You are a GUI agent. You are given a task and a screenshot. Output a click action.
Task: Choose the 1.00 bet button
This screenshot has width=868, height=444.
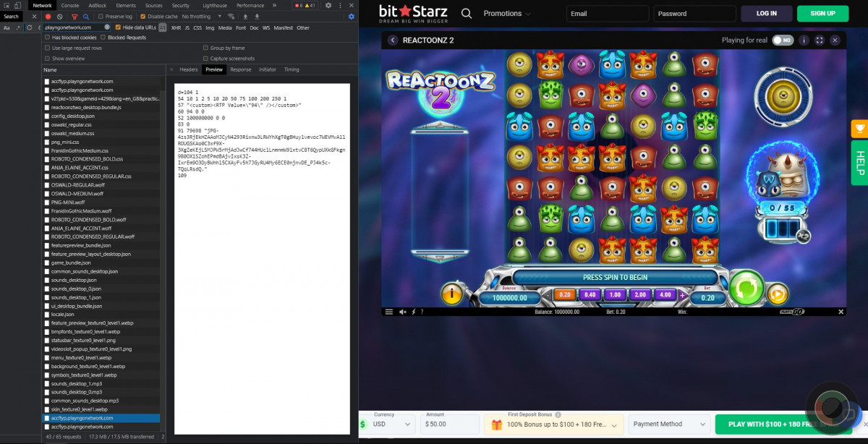[615, 295]
